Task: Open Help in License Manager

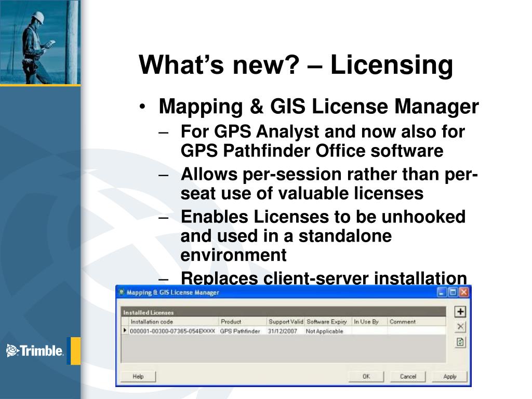Action: tap(138, 376)
